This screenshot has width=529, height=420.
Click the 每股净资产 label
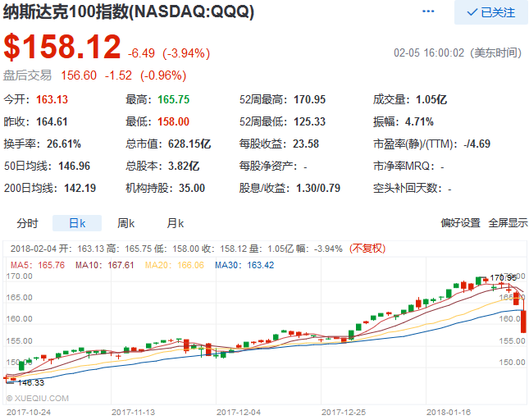[268, 166]
